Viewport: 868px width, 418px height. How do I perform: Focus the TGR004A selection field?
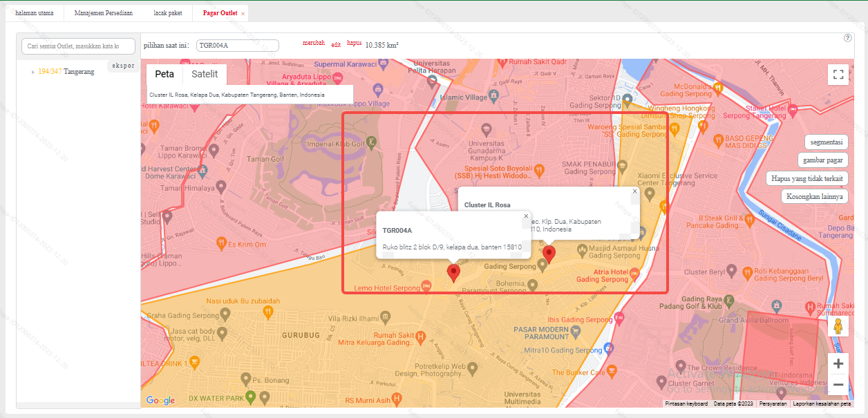click(238, 46)
